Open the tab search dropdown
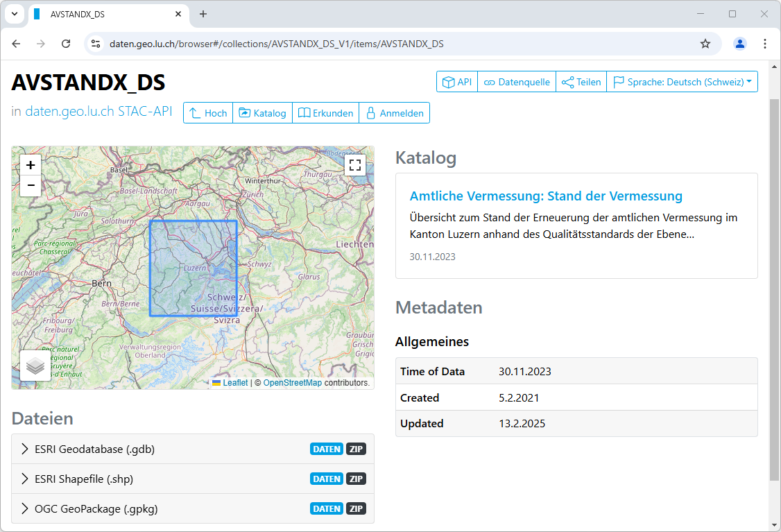This screenshot has width=781, height=532. pyautogui.click(x=14, y=14)
